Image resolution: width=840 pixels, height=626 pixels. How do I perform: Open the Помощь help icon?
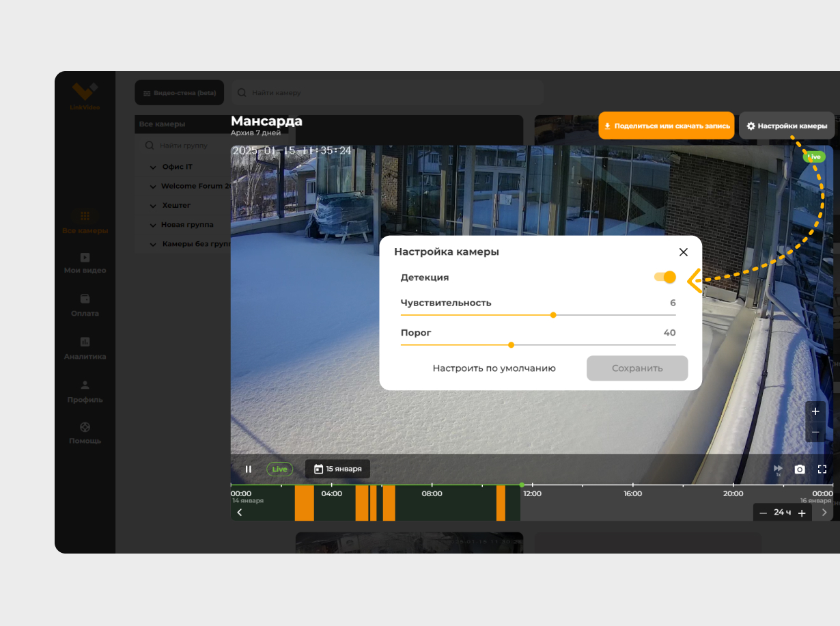(85, 427)
